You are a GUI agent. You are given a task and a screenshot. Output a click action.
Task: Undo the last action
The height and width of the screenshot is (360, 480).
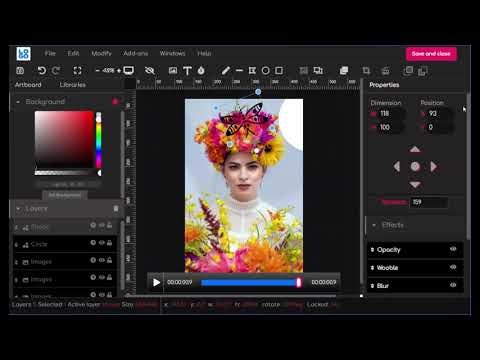point(42,70)
